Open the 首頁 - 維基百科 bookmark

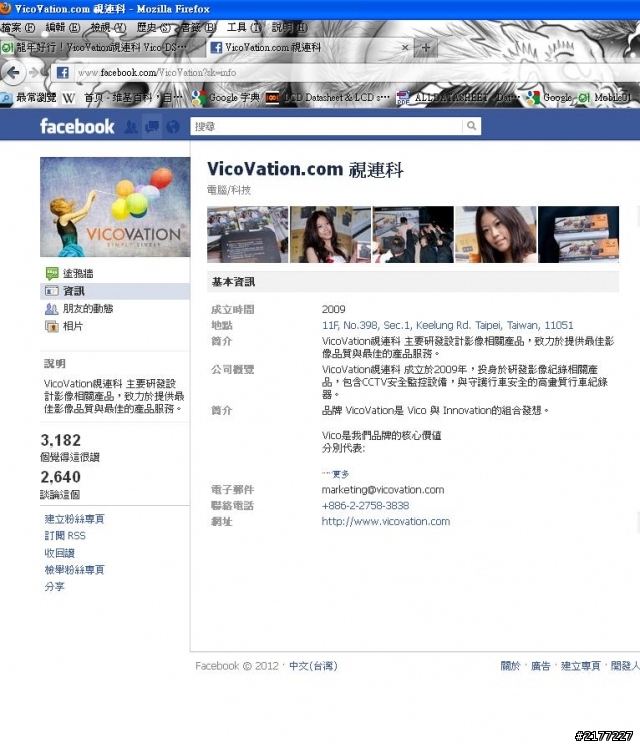(x=133, y=98)
